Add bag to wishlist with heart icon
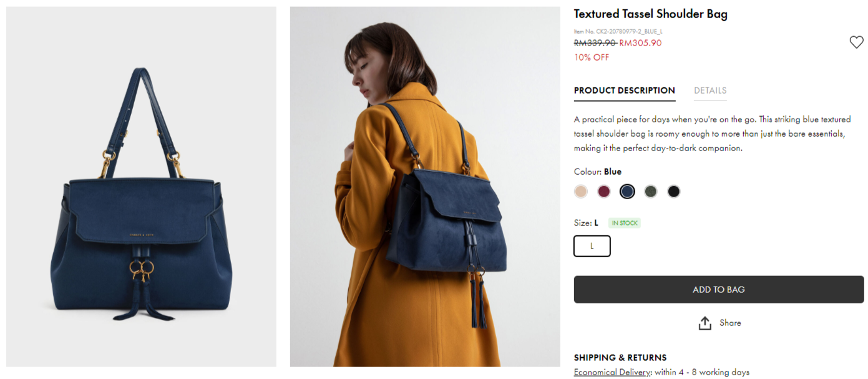This screenshot has height=379, width=868. (856, 42)
